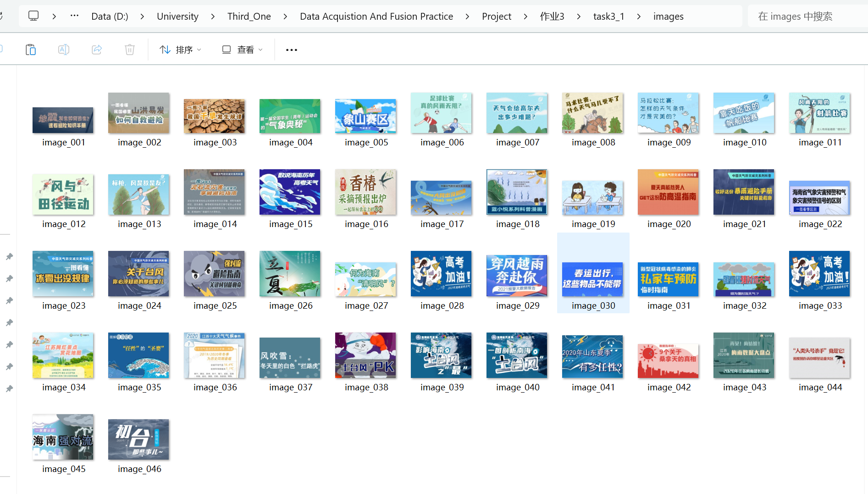Click file name label image_007
Image resolution: width=868 pixels, height=494 pixels.
pos(518,143)
